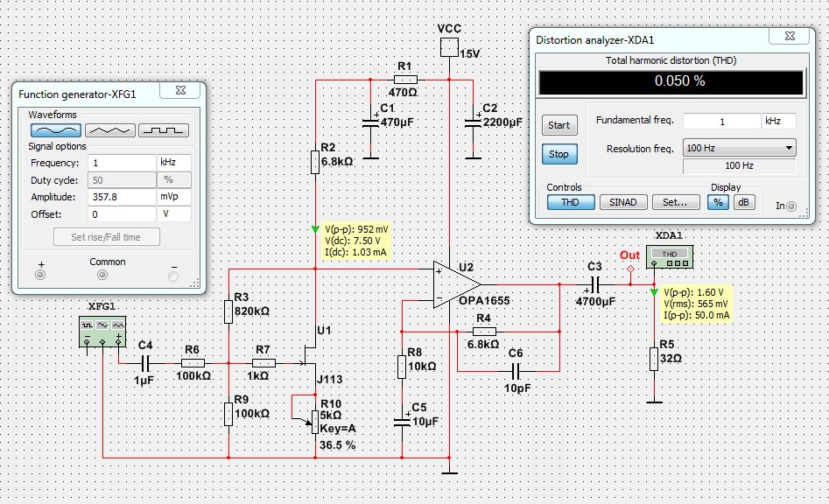Select resistor R1 470Ω

pos(406,80)
